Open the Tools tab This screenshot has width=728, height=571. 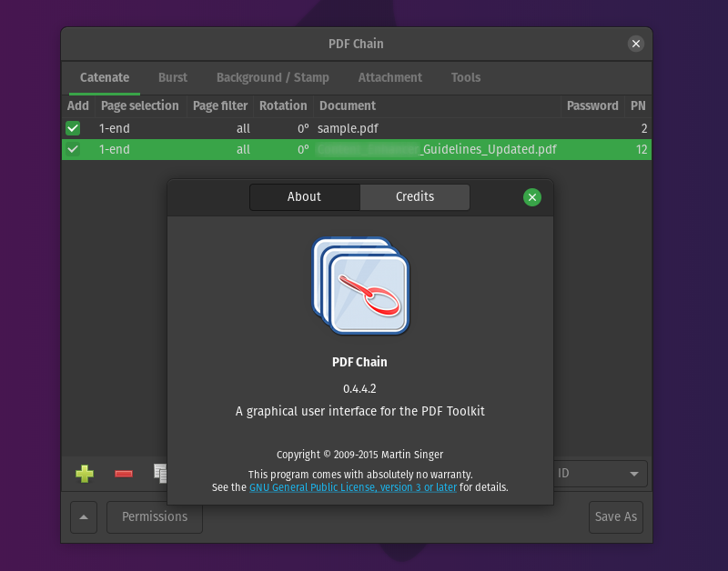click(x=466, y=77)
